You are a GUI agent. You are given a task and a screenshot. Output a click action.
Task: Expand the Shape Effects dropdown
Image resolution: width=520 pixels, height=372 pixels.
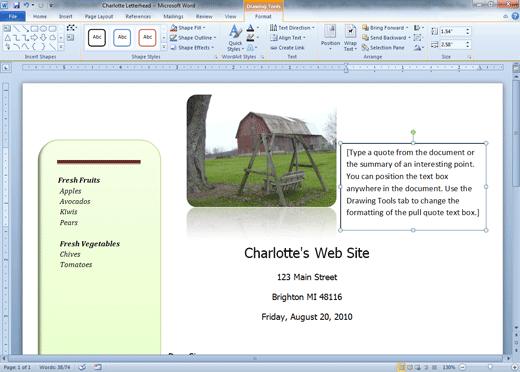pos(212,48)
